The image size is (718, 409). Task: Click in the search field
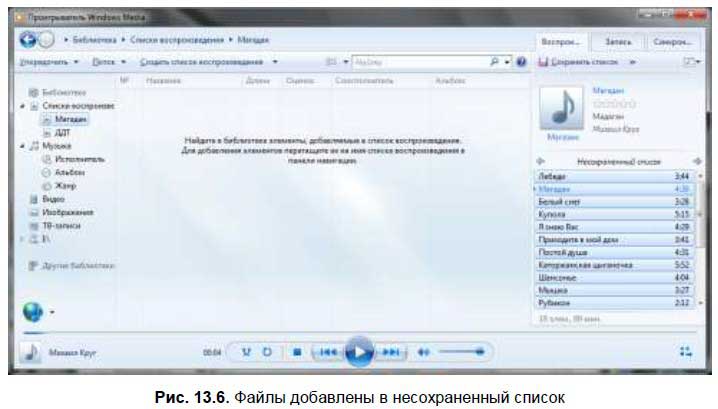(420, 61)
